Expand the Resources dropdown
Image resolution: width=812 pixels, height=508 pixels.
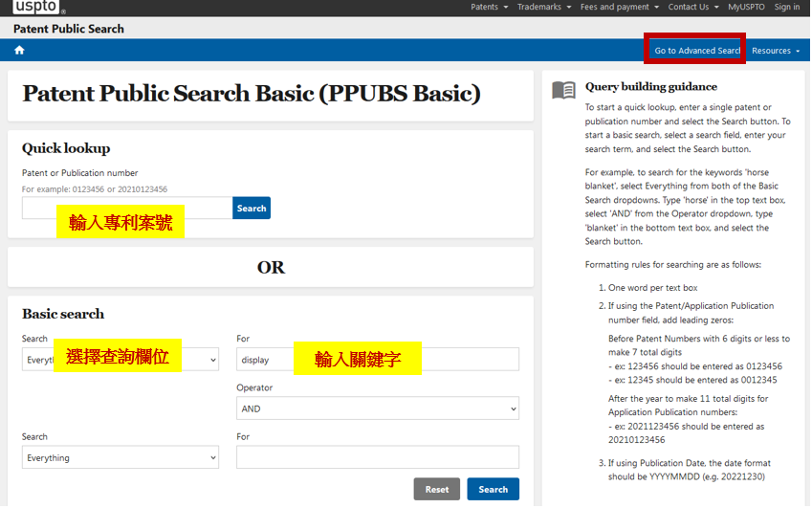pyautogui.click(x=776, y=51)
